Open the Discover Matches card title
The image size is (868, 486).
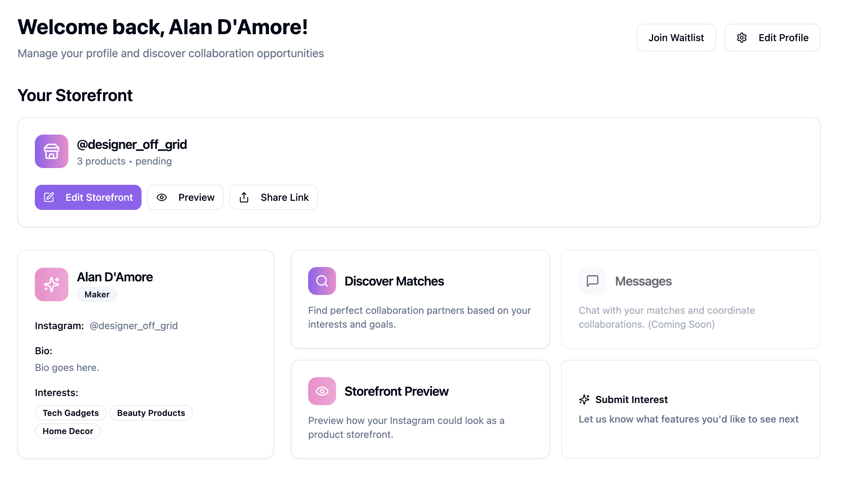pos(394,281)
